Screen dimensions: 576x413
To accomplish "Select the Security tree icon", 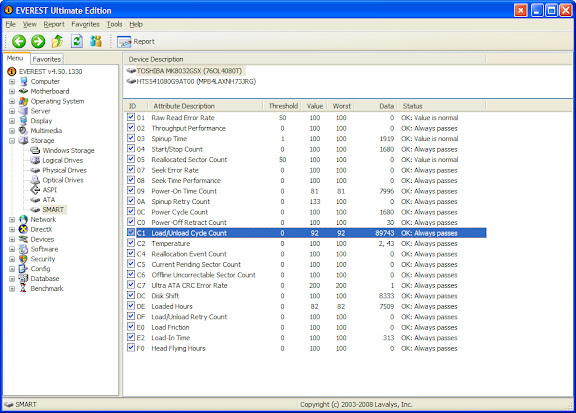I will (24, 259).
